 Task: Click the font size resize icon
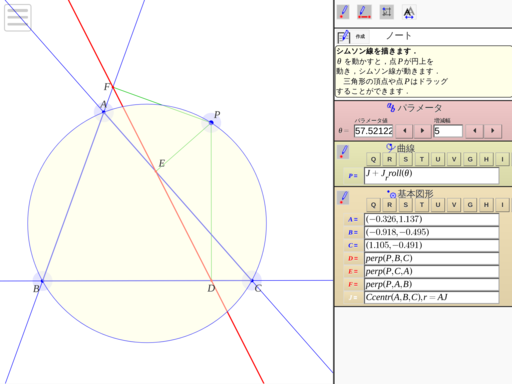click(409, 12)
